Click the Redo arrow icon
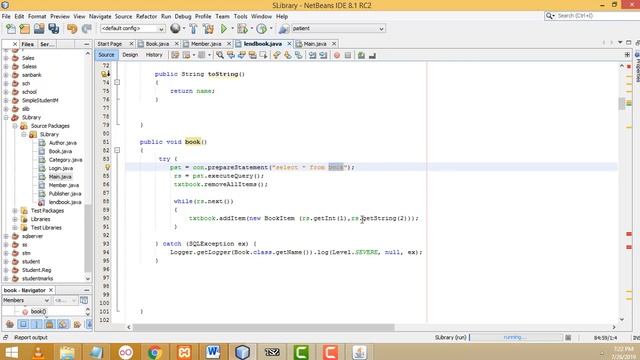The width and height of the screenshot is (640, 360). coord(87,29)
